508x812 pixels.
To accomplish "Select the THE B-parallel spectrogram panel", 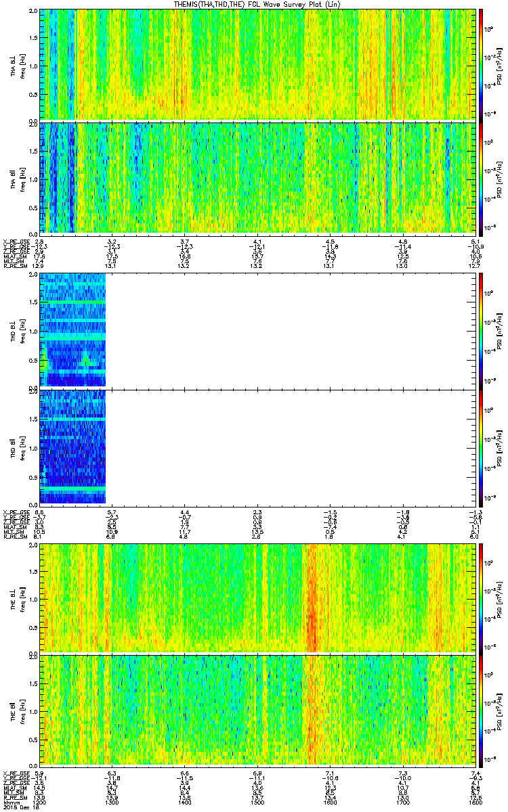I will [x=257, y=710].
